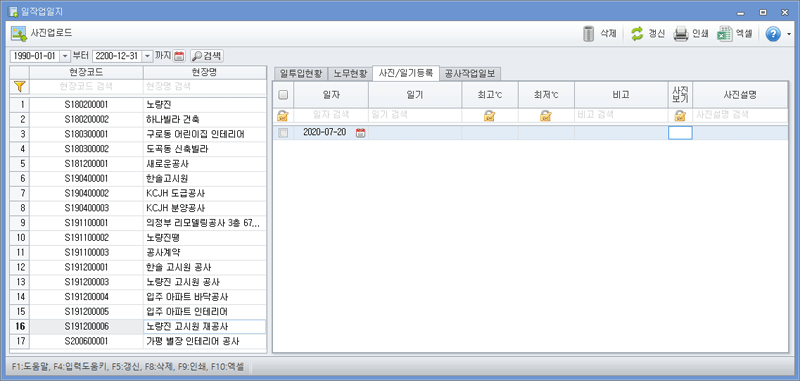Open the date picker icon beside 2020-07-20
Screen dimensions: 800x381
[x=361, y=133]
